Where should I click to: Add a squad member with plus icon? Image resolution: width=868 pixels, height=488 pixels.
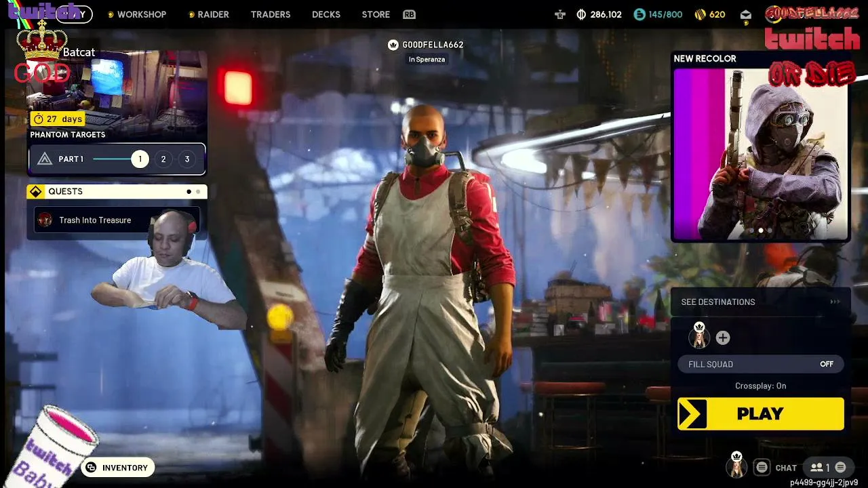point(723,338)
